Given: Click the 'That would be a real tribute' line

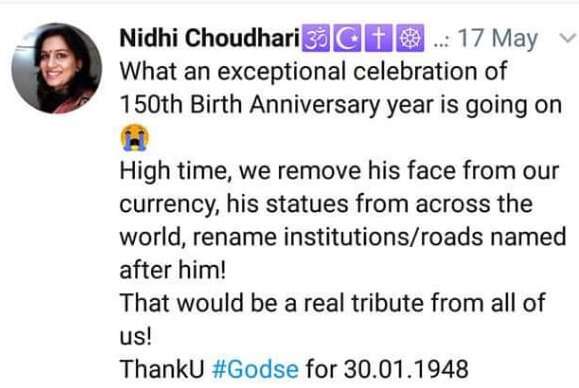Looking at the screenshot, I should click(332, 303).
